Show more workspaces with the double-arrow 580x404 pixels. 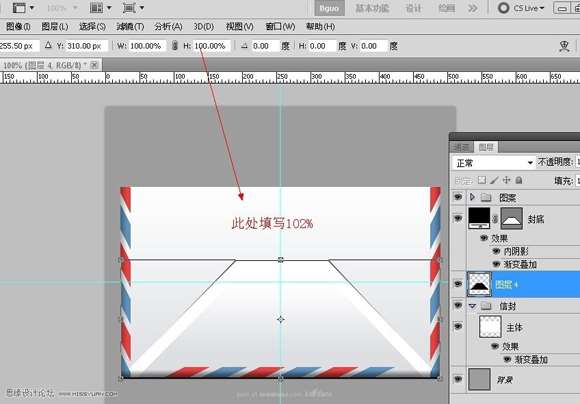click(x=473, y=8)
